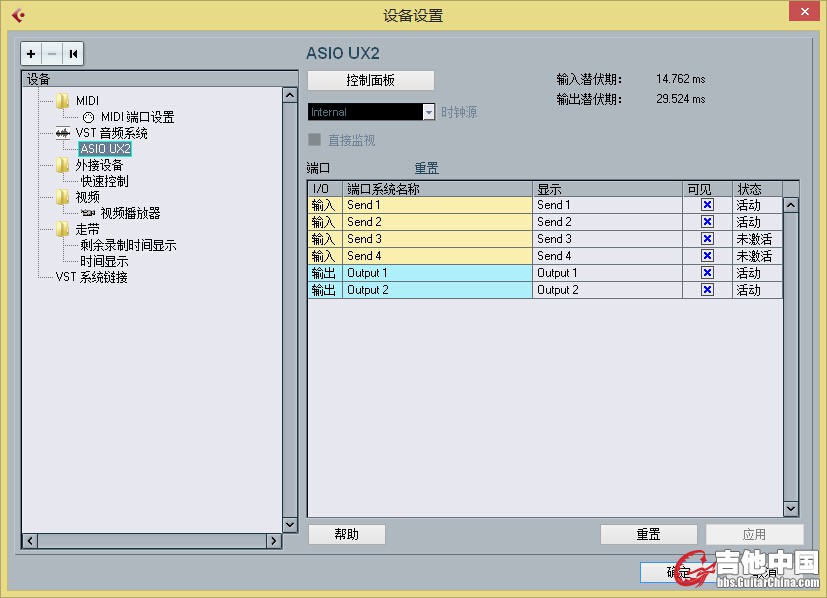Screen dimensions: 827x598
Task: Click the VST 音频系统 waveform icon
Action: [x=63, y=133]
